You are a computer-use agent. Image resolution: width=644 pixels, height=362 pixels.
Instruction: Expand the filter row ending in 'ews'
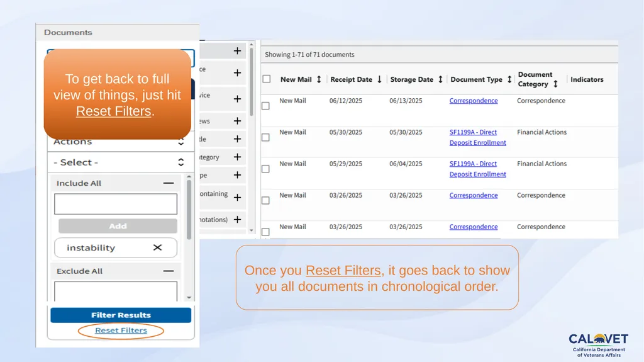point(237,121)
